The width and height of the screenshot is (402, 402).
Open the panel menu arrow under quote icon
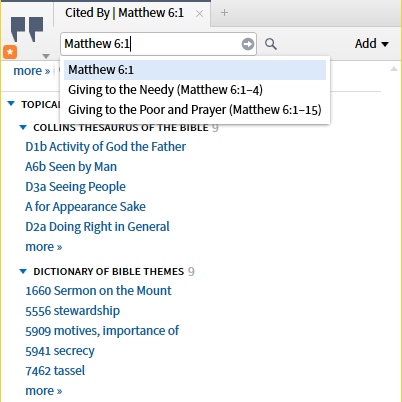(46, 56)
